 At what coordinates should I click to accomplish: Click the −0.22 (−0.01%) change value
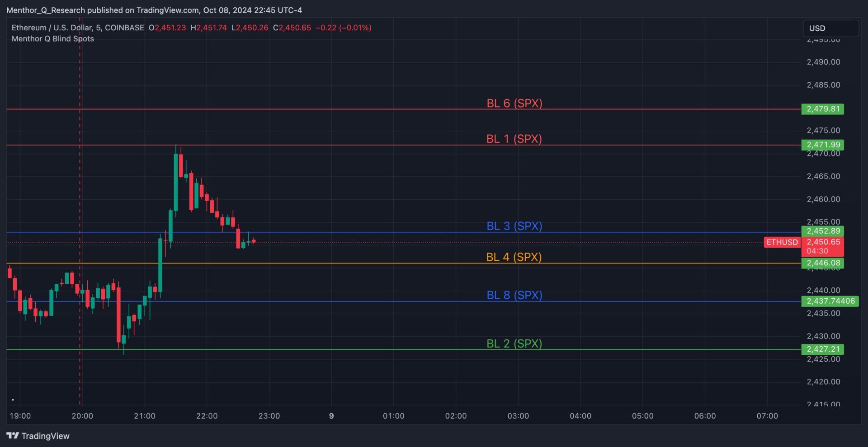click(x=344, y=28)
